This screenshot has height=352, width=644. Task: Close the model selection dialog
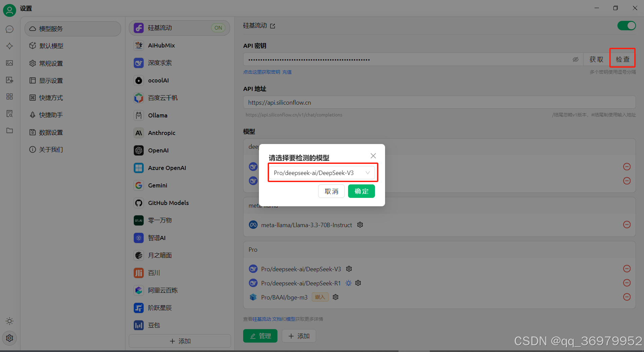click(373, 156)
